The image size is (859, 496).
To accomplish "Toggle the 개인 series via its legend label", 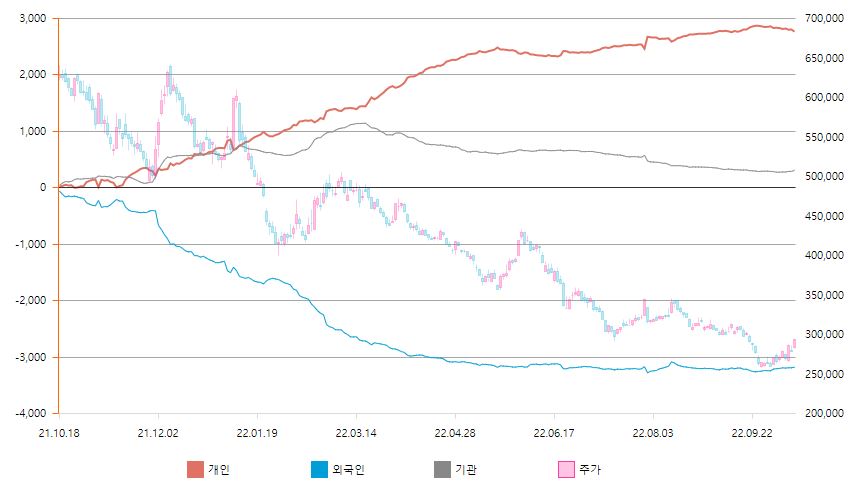I will pos(219,469).
